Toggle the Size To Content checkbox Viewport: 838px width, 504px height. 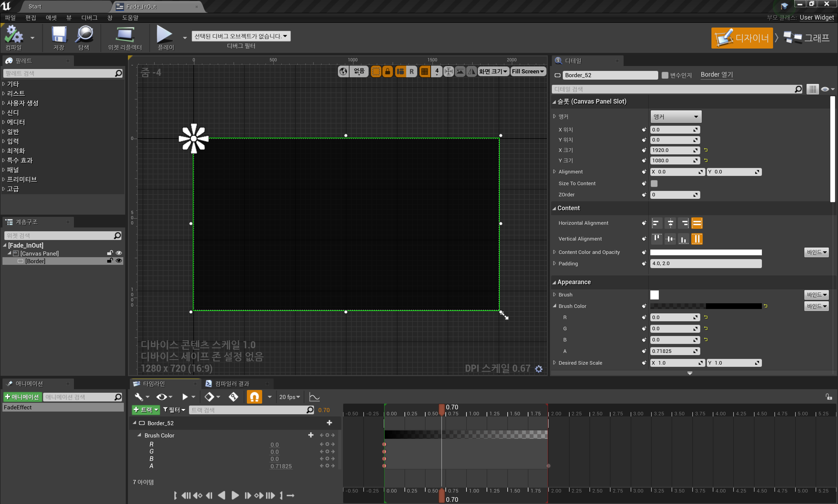pos(654,183)
